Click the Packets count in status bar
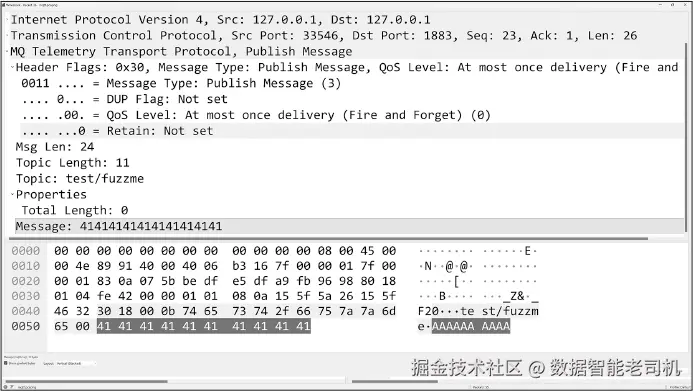The height and width of the screenshot is (391, 693). click(481, 387)
